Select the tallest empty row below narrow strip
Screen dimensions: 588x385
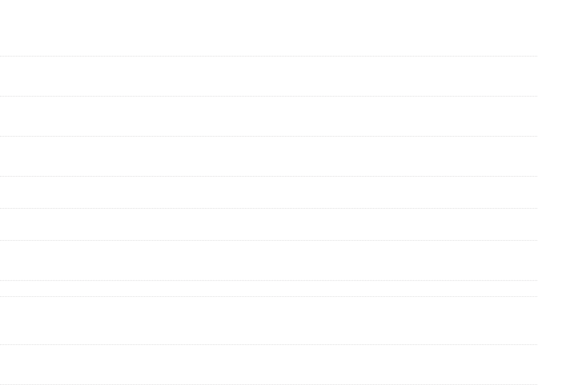coord(269,320)
